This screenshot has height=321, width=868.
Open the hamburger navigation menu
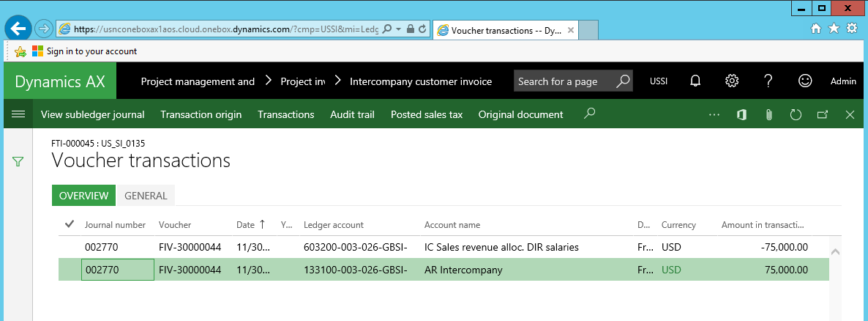(x=18, y=114)
